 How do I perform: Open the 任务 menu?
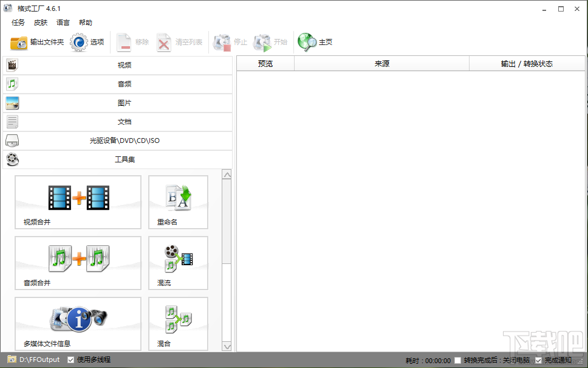[x=18, y=23]
